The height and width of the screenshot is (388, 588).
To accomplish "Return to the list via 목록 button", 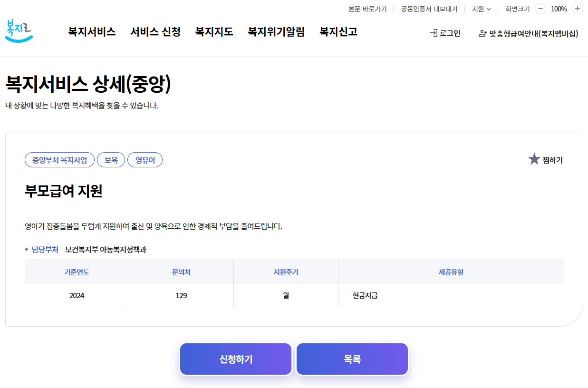I will click(x=352, y=359).
